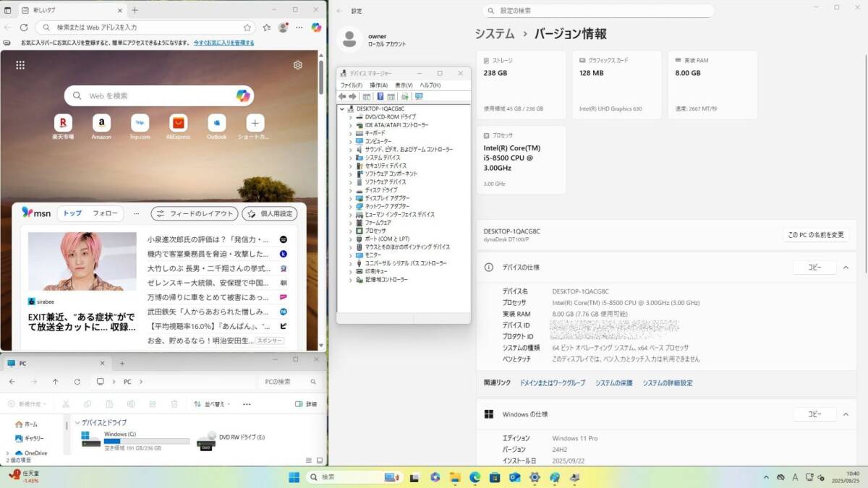The width and height of the screenshot is (868, 488).
Task: Click scan for hardware changes monitor icon
Action: point(419,96)
